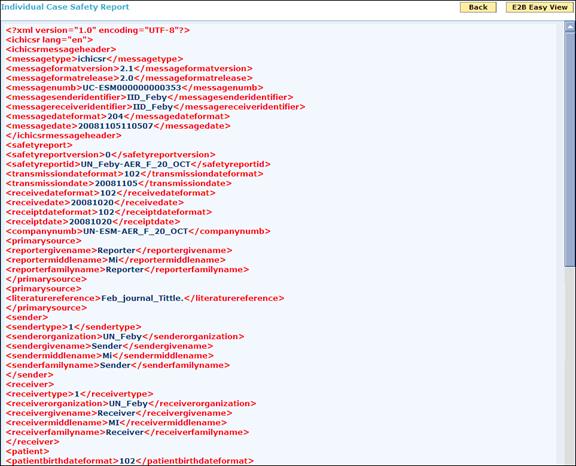Click the receiverorganization value UN_Feby
This screenshot has width=576, height=466.
[128, 404]
